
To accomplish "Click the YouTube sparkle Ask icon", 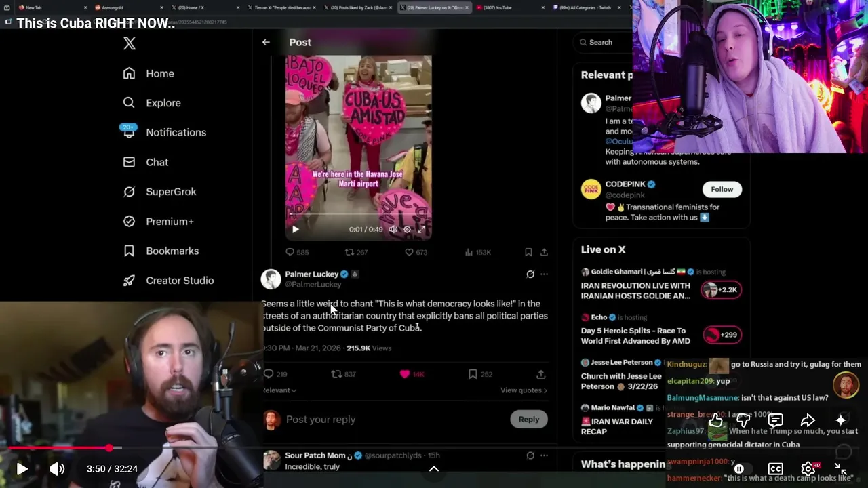I will 841,420.
